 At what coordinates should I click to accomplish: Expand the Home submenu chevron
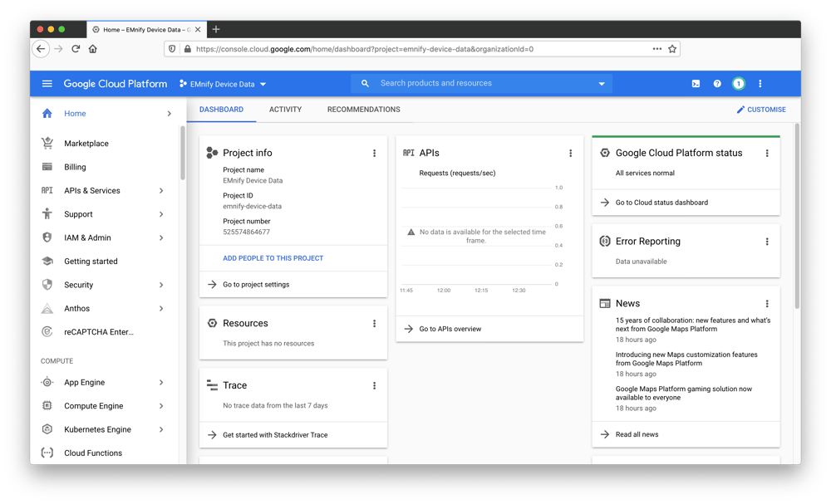click(169, 113)
